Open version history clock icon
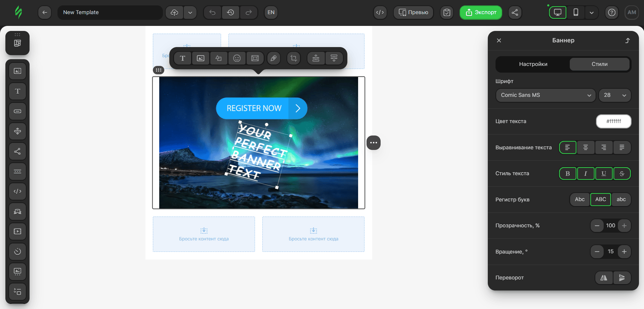 tap(230, 12)
